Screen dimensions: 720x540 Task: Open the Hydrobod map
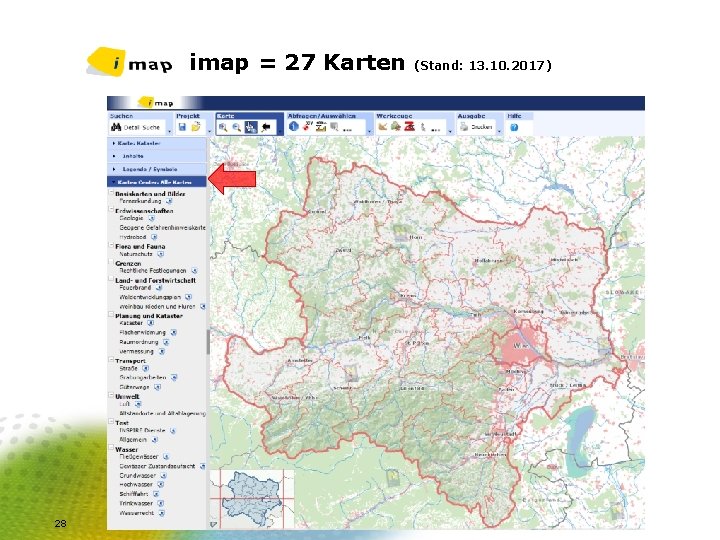(133, 237)
